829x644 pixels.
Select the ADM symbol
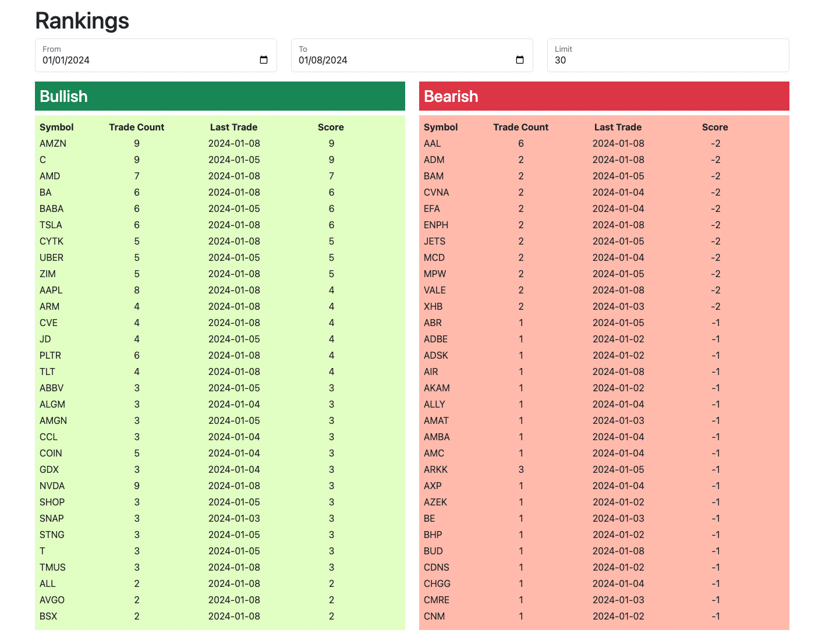(x=434, y=160)
